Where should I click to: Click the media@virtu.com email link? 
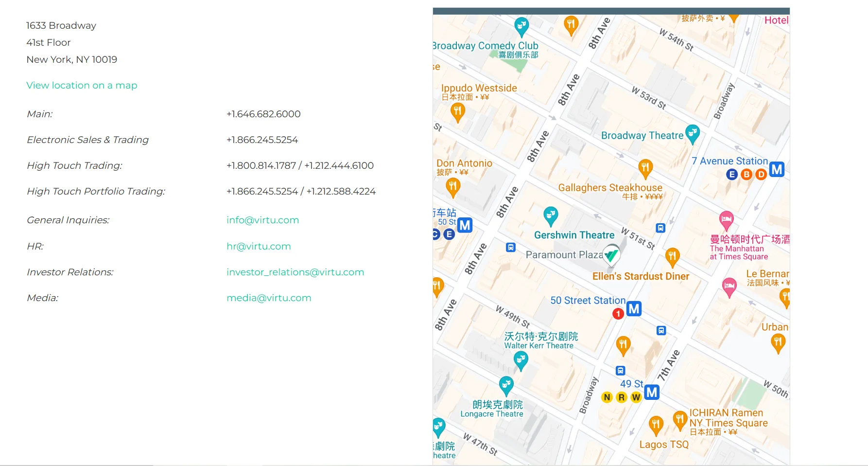[269, 298]
